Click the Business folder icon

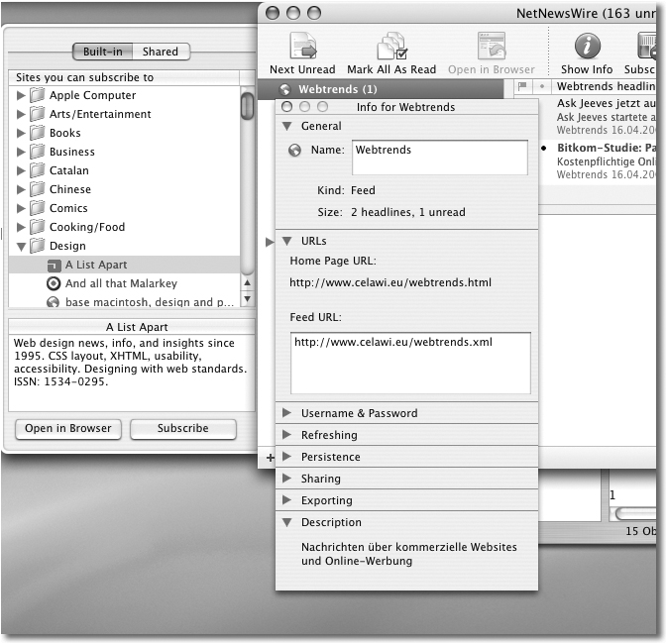[38, 151]
